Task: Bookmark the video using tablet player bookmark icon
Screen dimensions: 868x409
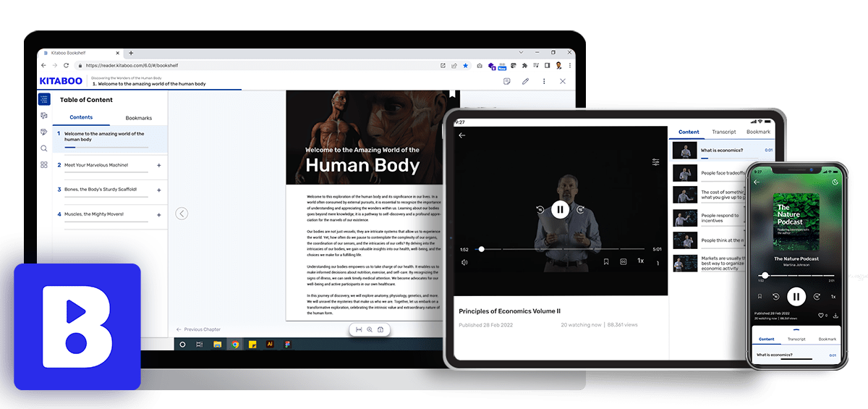Action: [605, 261]
